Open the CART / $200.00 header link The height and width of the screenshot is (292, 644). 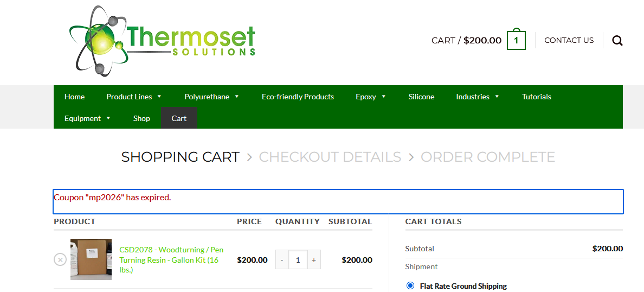466,40
